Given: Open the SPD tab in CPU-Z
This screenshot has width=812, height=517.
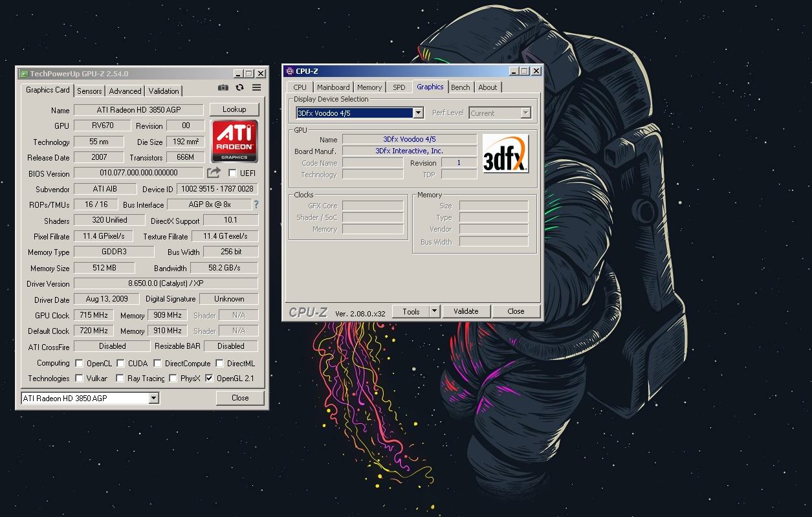Looking at the screenshot, I should click(399, 87).
